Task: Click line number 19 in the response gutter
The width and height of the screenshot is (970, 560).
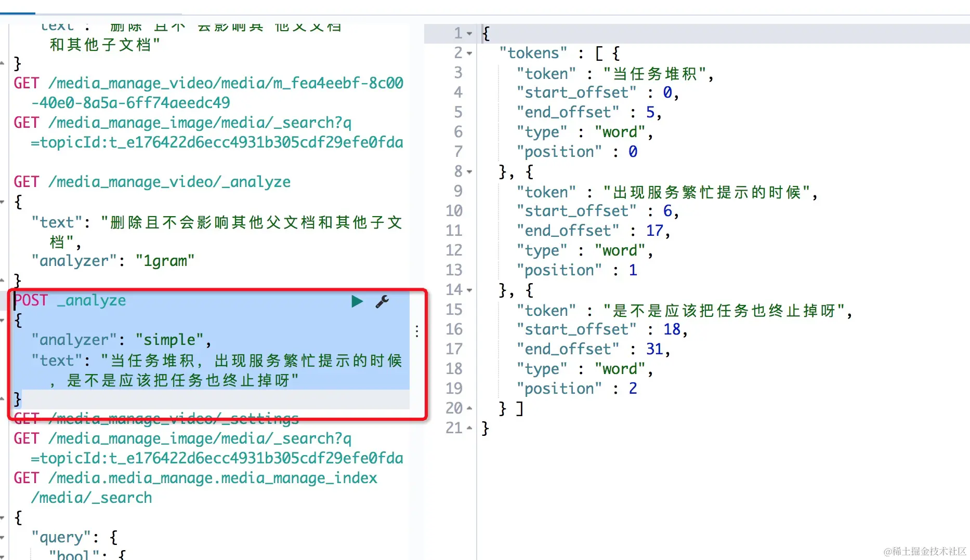Action: pyautogui.click(x=454, y=389)
